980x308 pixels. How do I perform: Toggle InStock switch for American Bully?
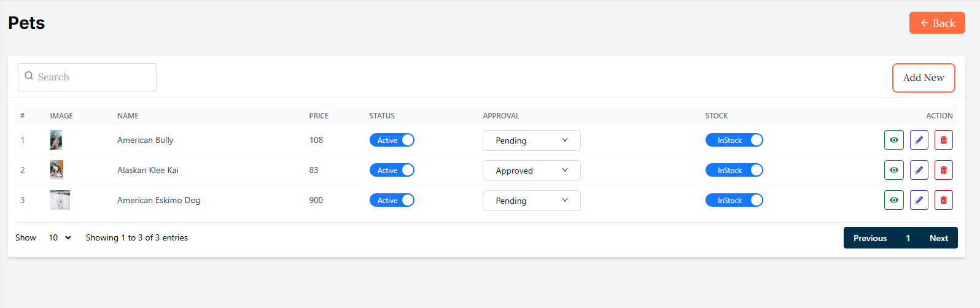[734, 140]
